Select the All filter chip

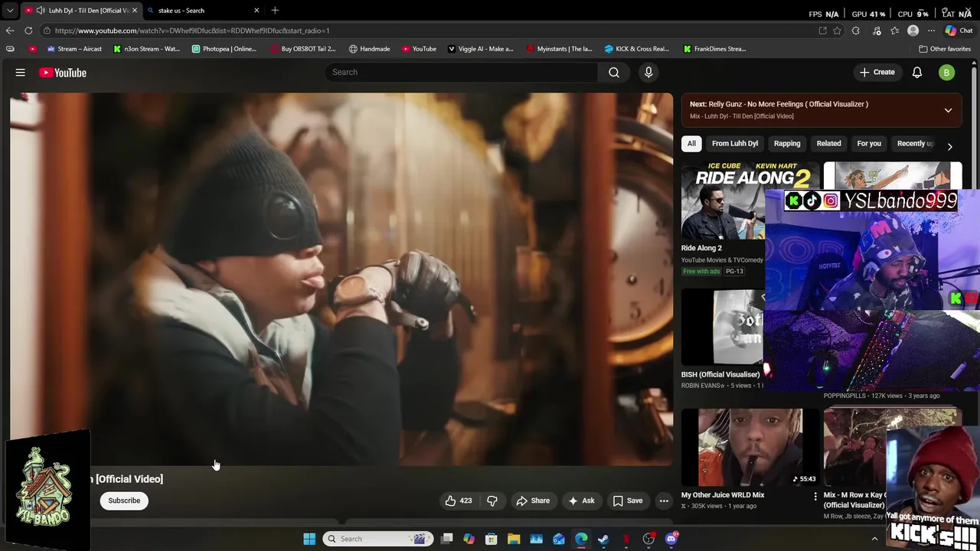click(x=691, y=143)
